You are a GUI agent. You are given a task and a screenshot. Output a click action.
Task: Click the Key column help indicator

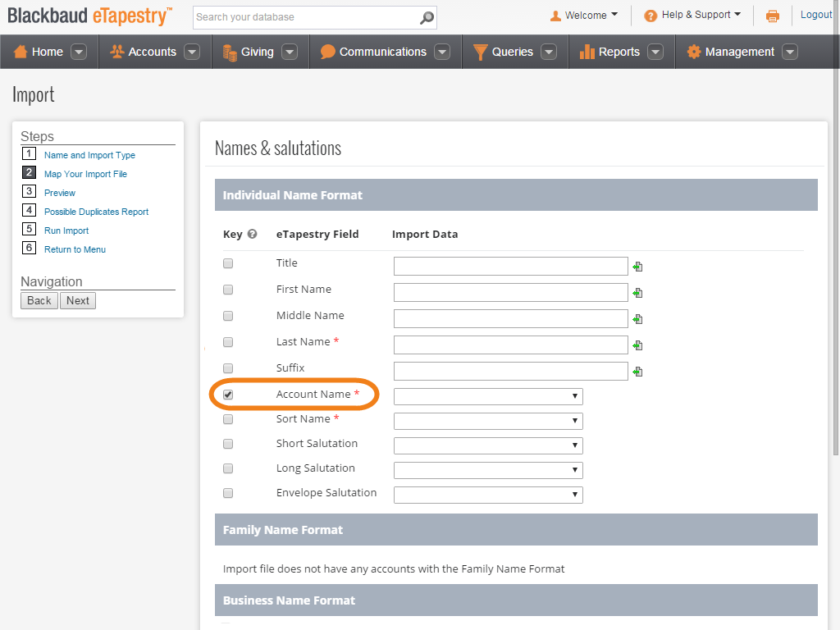[x=250, y=234]
